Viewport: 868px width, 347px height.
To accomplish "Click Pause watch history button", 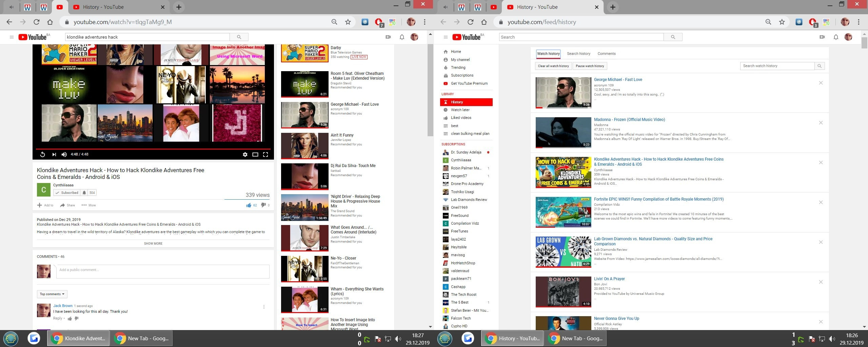I will (590, 66).
